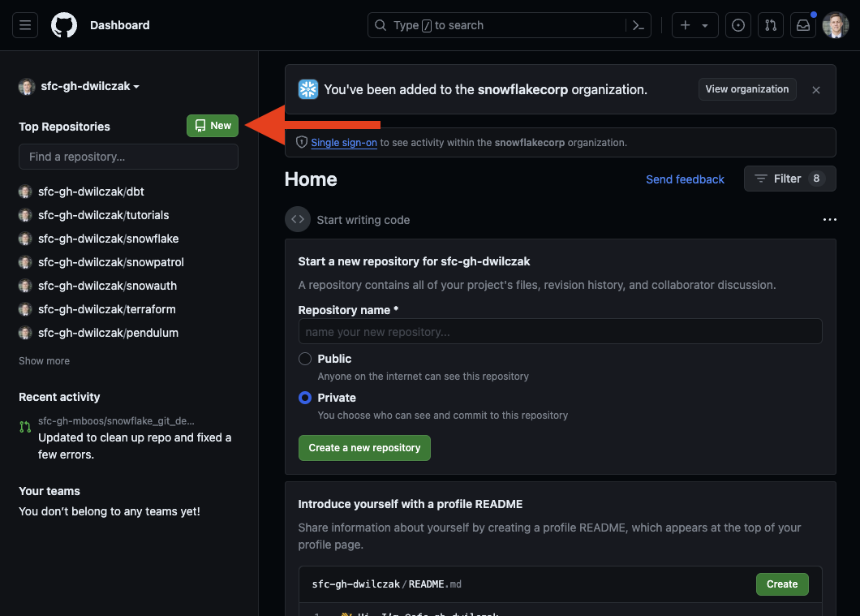Click the README.md file name text
860x616 pixels.
(435, 584)
